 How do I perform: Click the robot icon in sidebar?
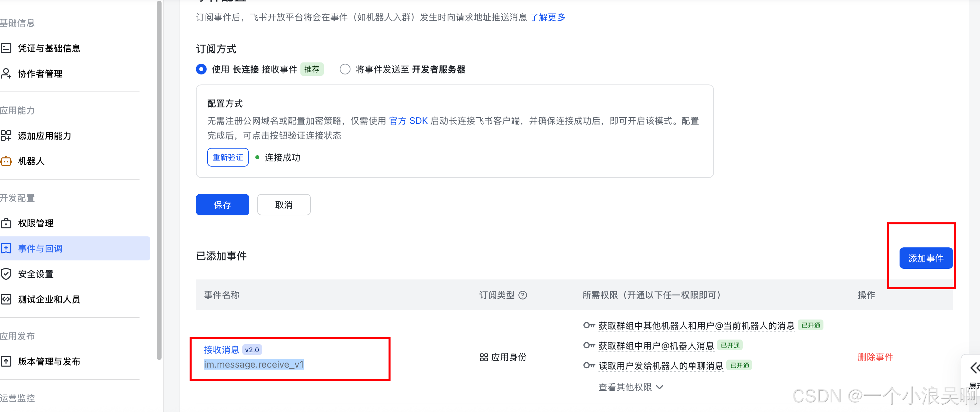coord(6,161)
